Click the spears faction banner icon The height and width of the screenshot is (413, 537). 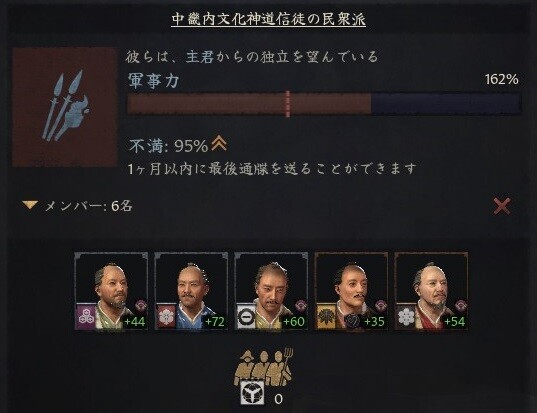(x=65, y=107)
